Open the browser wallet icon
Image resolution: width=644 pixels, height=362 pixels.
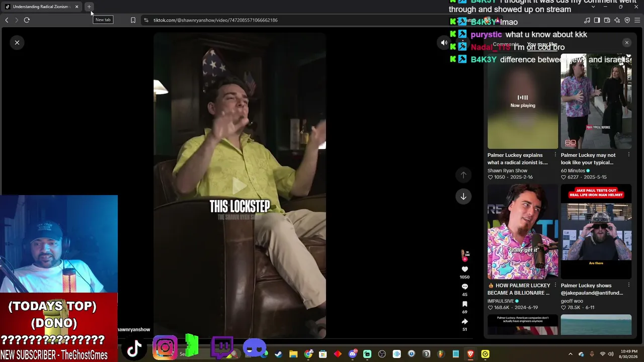607,20
